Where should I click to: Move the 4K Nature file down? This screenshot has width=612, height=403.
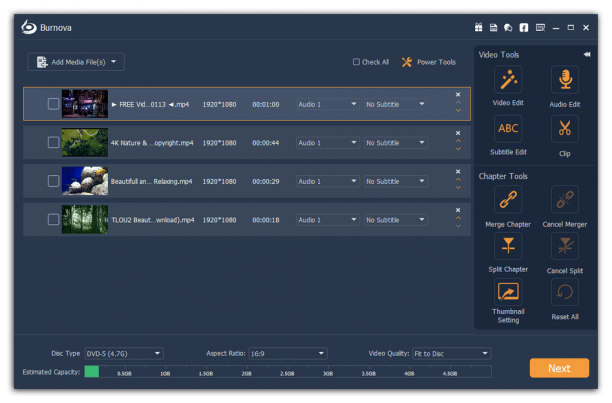click(458, 149)
